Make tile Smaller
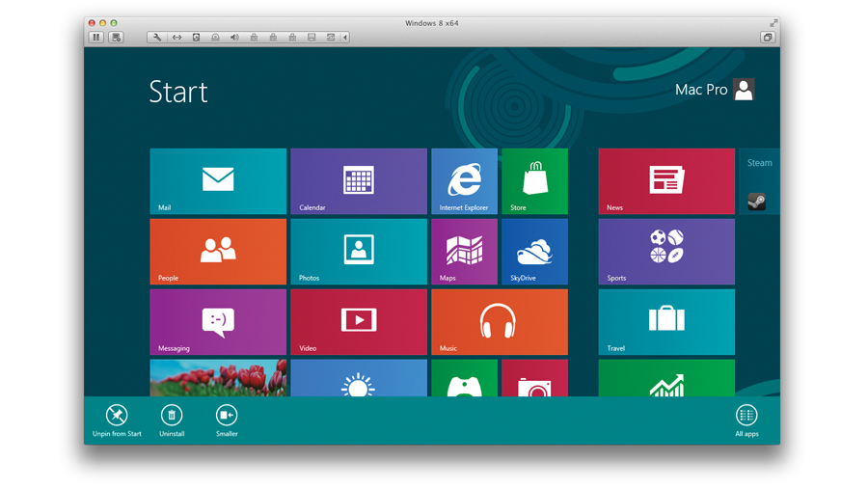Viewport: 868px width, 488px height. coord(227,420)
